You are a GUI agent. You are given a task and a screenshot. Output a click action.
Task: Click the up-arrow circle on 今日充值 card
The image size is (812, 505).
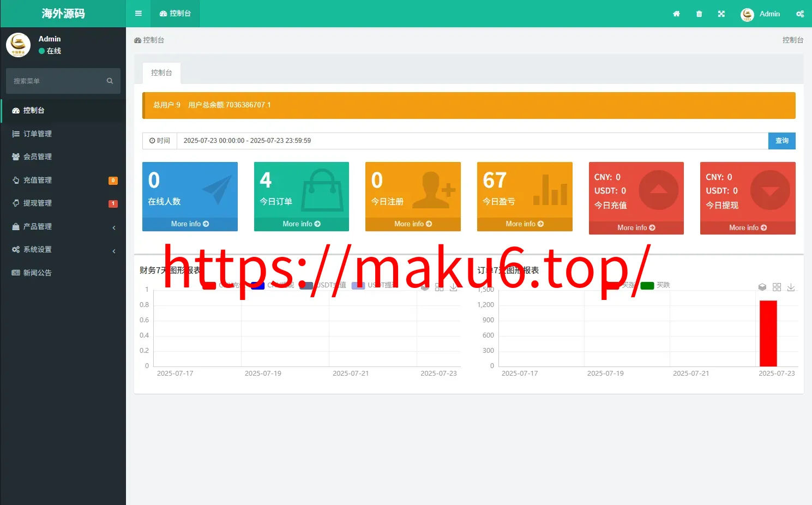tap(658, 190)
